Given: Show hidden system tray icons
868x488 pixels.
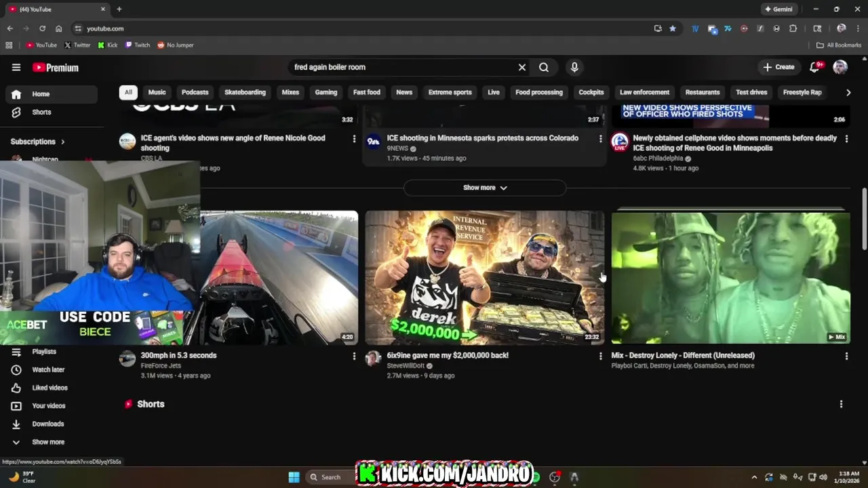Looking at the screenshot, I should [x=754, y=477].
